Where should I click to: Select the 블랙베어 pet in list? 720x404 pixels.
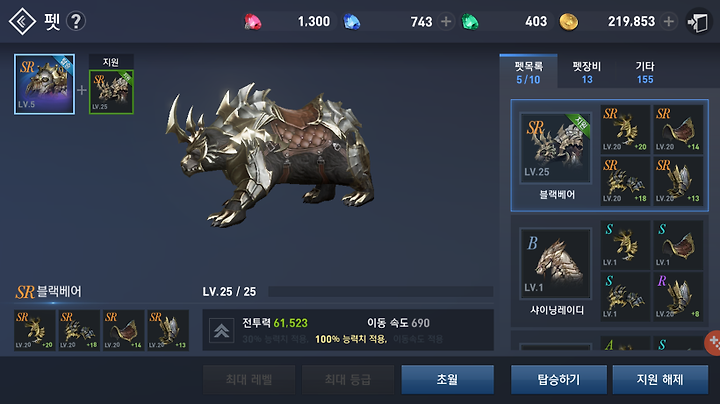(x=556, y=156)
